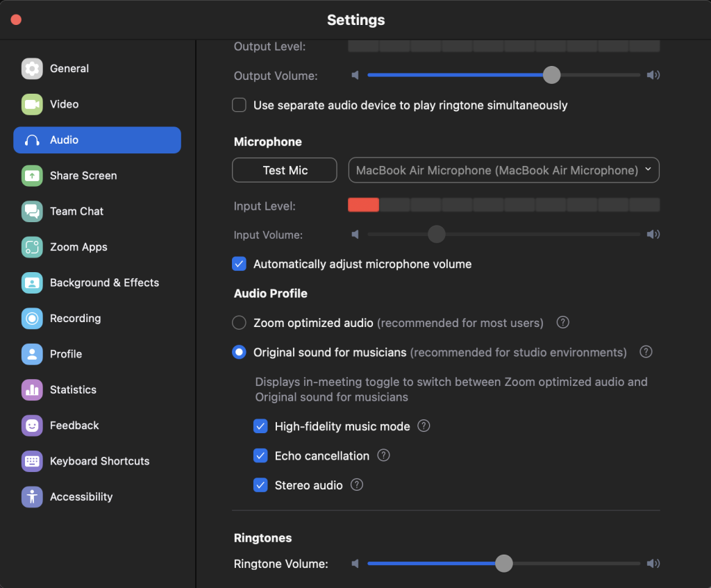Open the MacBook Air Microphone dropdown
Screen dimensions: 711x588
pyautogui.click(x=503, y=170)
